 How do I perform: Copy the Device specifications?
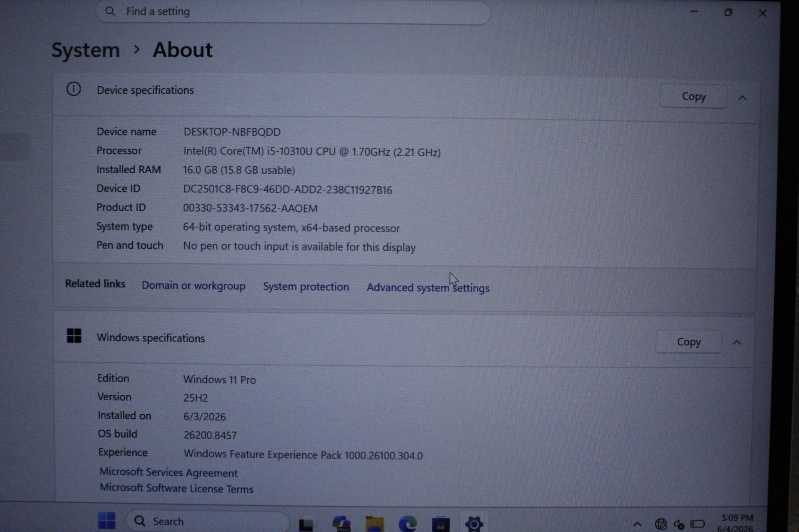click(694, 96)
